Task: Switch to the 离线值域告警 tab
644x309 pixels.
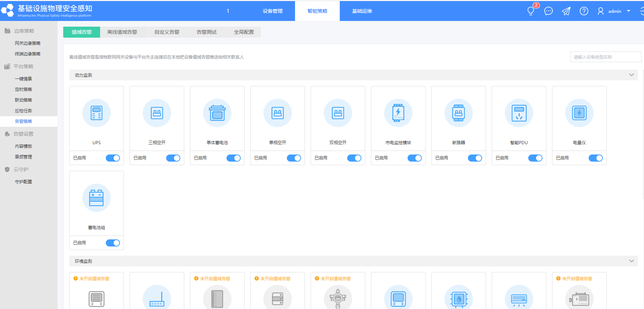Action: (x=122, y=32)
